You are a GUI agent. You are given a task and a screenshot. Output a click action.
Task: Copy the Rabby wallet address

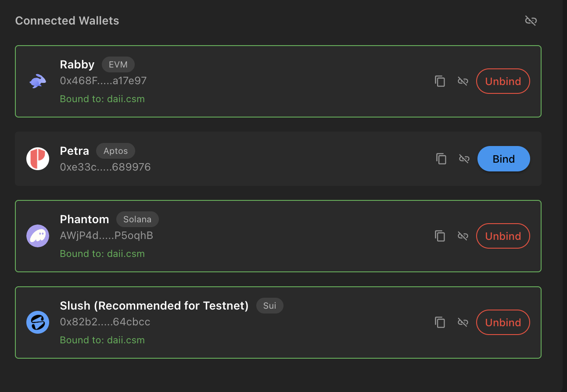tap(440, 81)
